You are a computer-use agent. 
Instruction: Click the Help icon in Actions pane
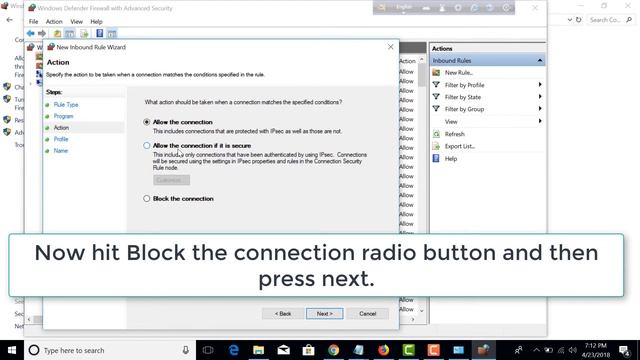436,158
